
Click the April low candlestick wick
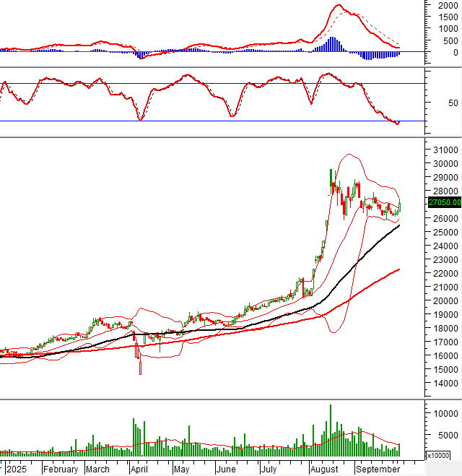140,368
